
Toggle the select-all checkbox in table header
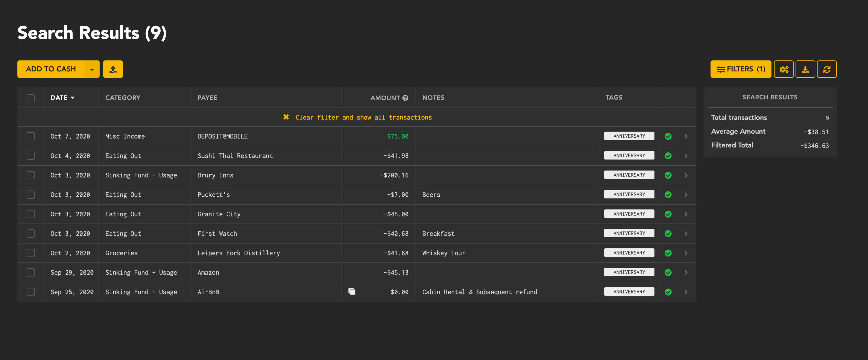[x=31, y=98]
